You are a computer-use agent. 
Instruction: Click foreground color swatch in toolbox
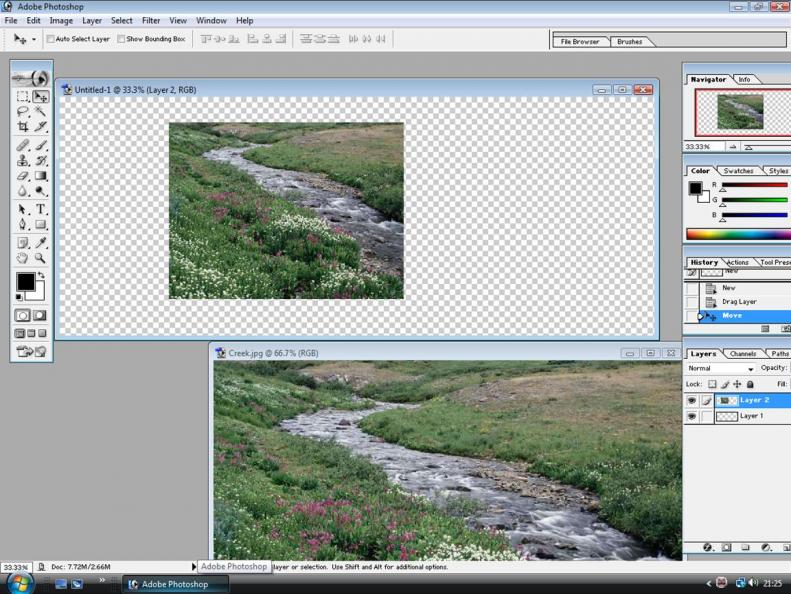tap(25, 282)
